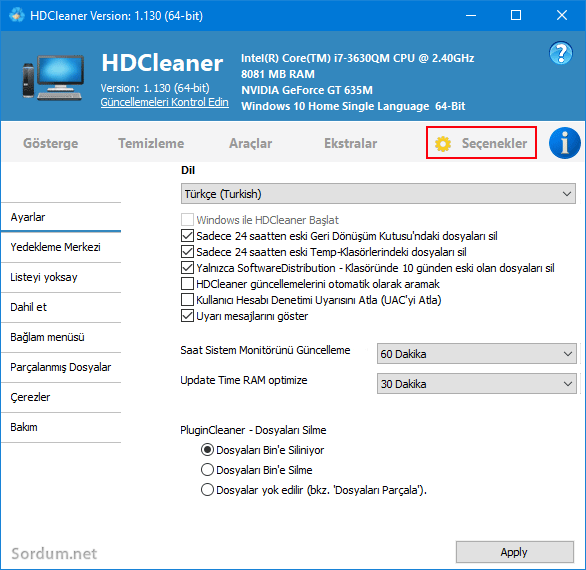Open Yedekleme Merkezi side menu item
The height and width of the screenshot is (570, 586).
pyautogui.click(x=61, y=247)
